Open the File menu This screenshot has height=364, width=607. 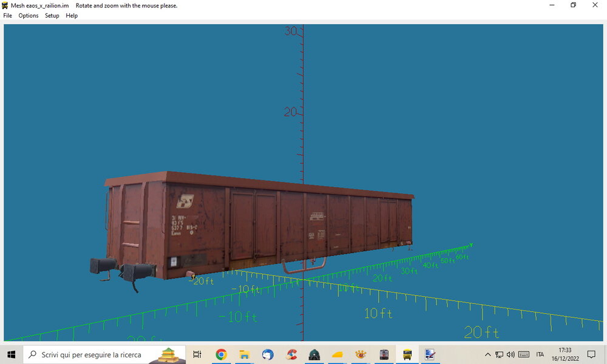[7, 16]
